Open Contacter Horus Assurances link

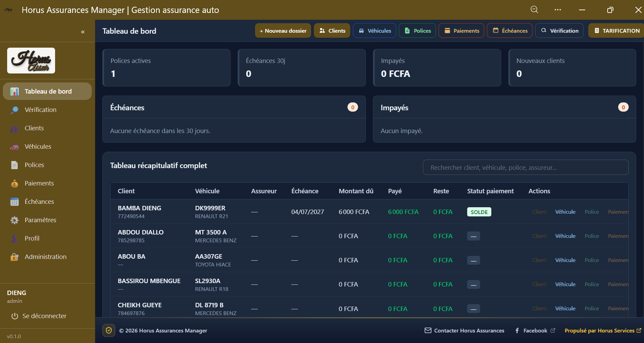(464, 330)
